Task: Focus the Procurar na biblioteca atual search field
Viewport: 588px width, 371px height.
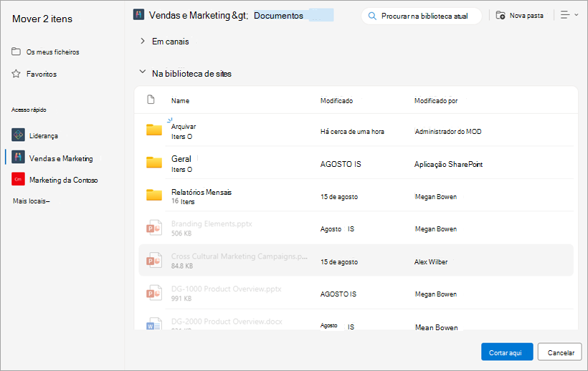Action: pos(422,16)
